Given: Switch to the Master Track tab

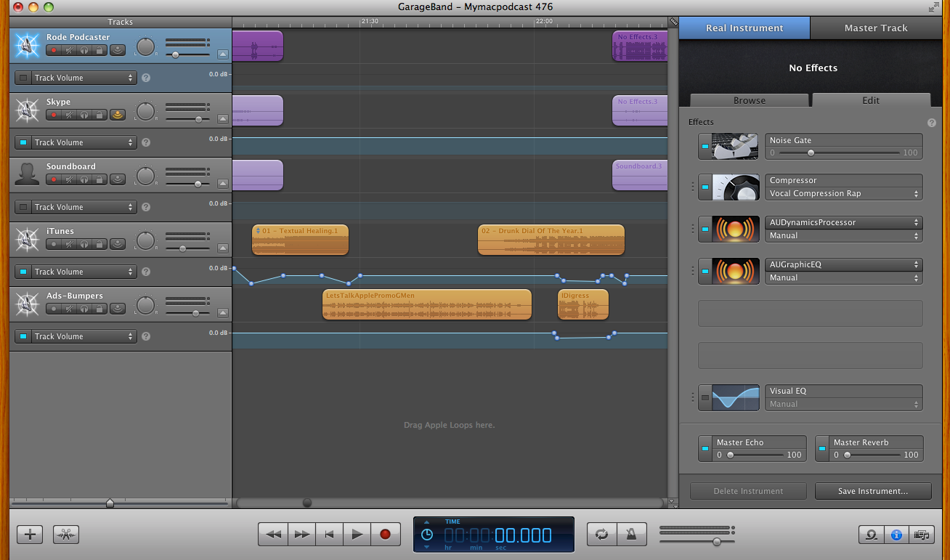Looking at the screenshot, I should point(875,28).
